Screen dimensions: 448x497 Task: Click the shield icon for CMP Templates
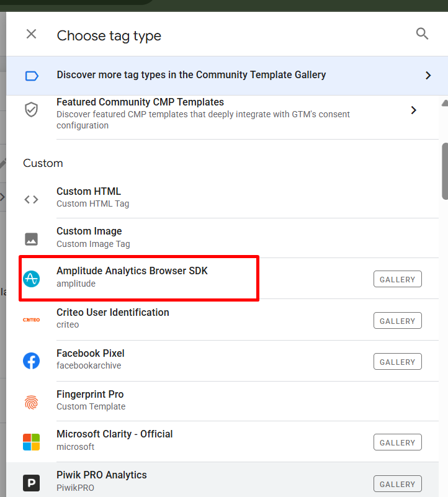[x=31, y=110]
